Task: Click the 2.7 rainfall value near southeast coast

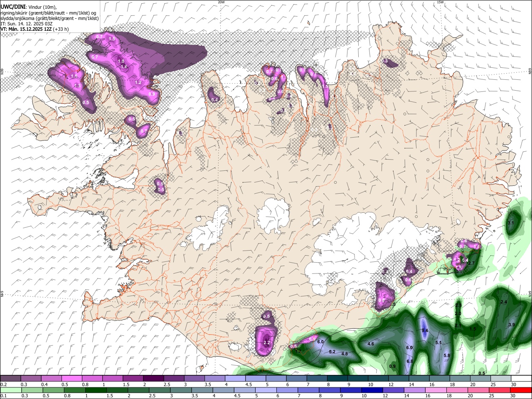Action: coord(471,263)
